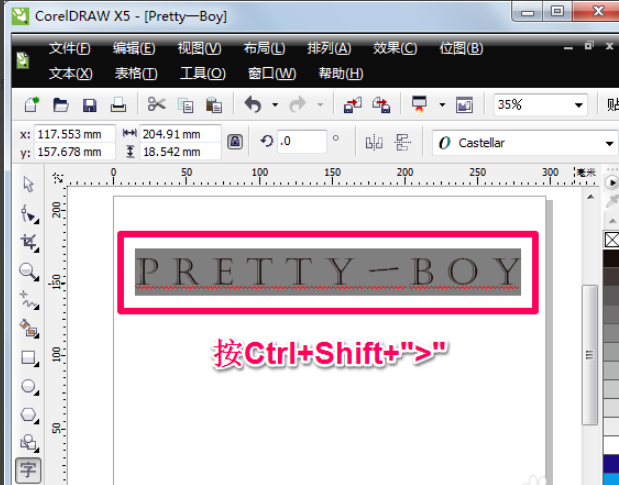Click the width field 204.91 mm
This screenshot has width=619, height=485.
click(180, 134)
